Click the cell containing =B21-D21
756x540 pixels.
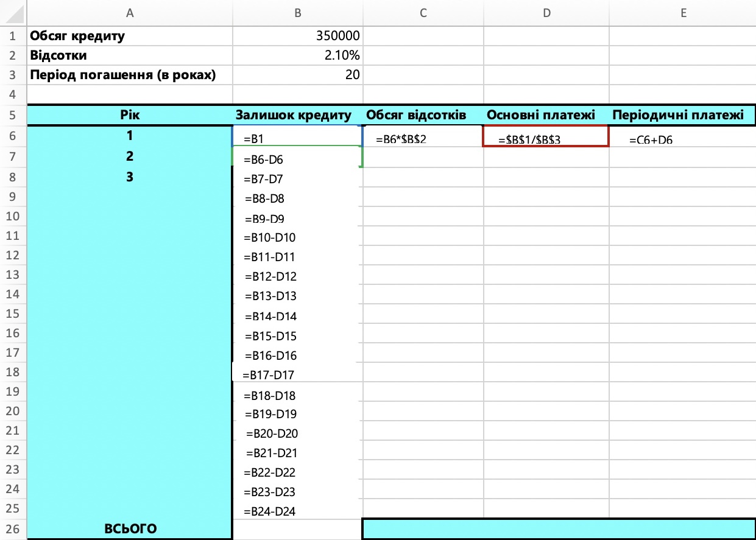pyautogui.click(x=298, y=451)
